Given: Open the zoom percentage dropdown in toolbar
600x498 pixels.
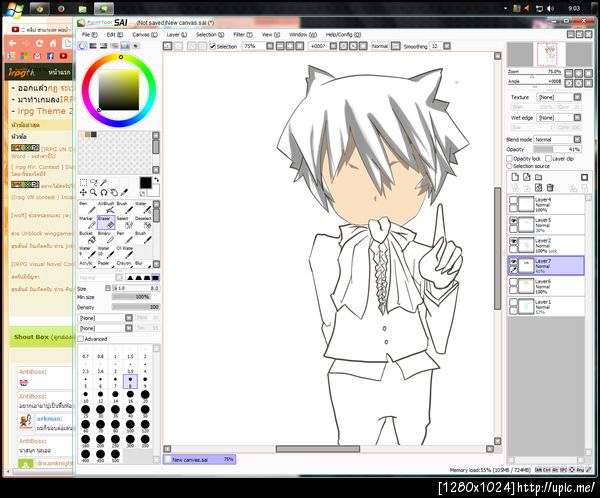Looking at the screenshot, I should [270, 46].
